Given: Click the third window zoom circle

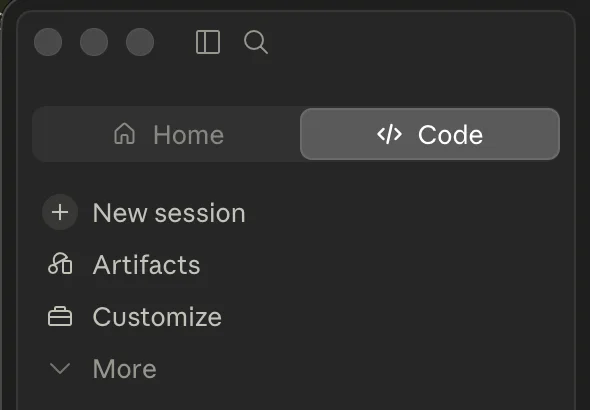Looking at the screenshot, I should point(140,42).
